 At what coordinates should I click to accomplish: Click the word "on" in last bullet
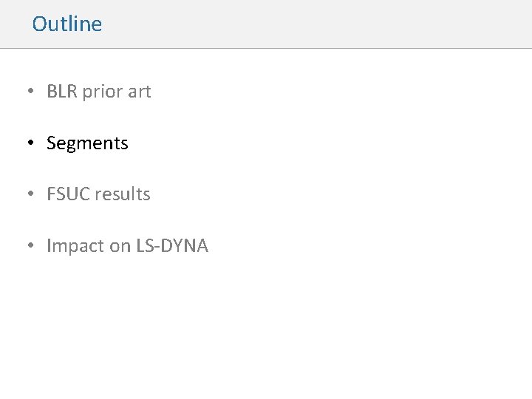point(120,246)
